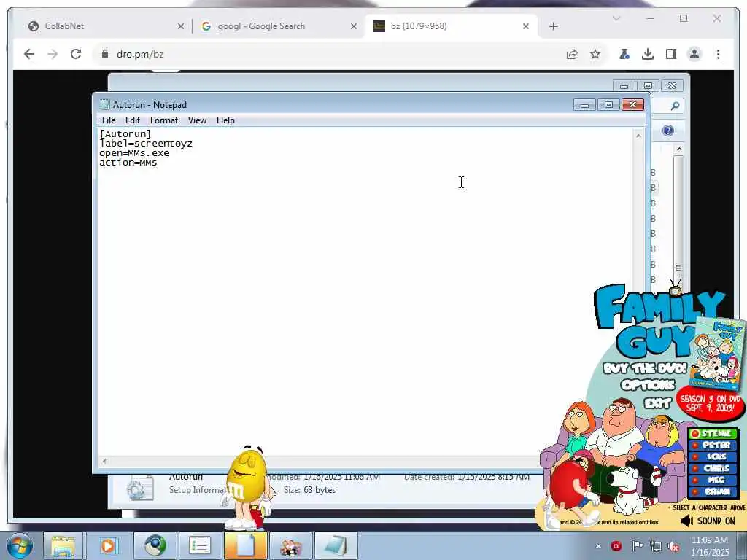Go back to the previous page
The width and height of the screenshot is (747, 560).
(x=29, y=54)
